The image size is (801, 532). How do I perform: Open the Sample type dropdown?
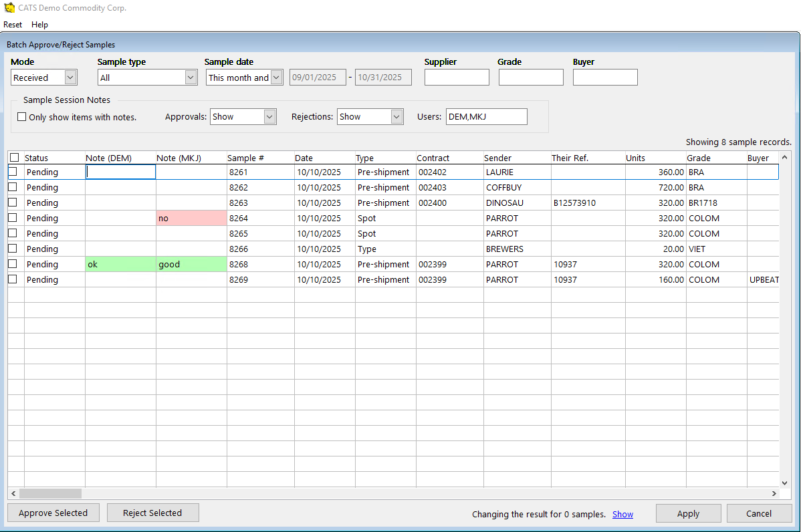tap(191, 78)
